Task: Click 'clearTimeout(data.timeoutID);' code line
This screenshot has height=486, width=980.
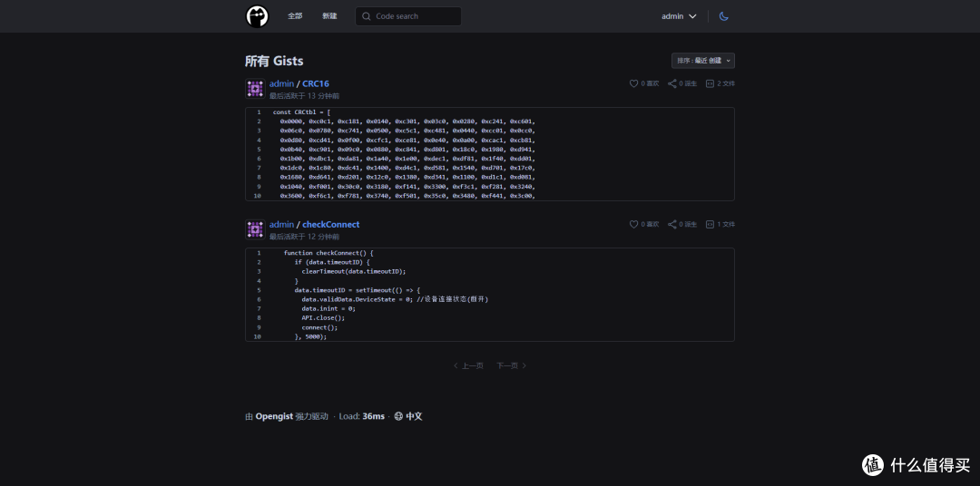Action: 354,272
